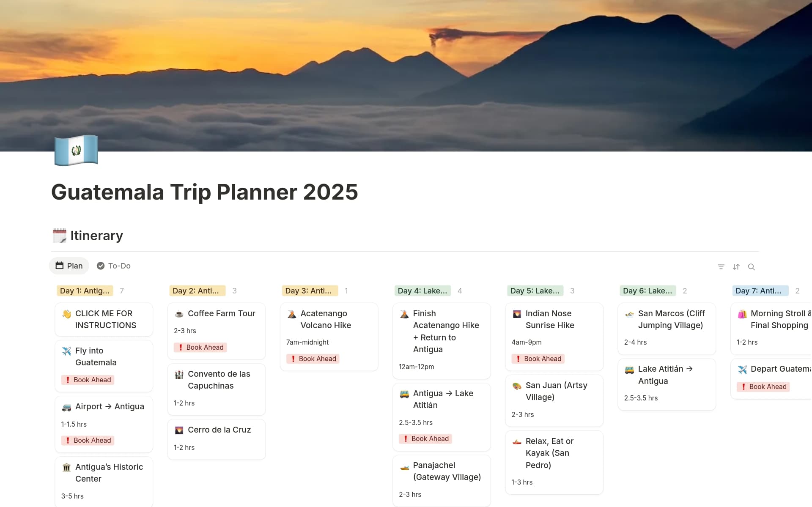Click the Book Ahead tag under Depart Guatemala
Image resolution: width=812 pixels, height=507 pixels.
pos(763,386)
